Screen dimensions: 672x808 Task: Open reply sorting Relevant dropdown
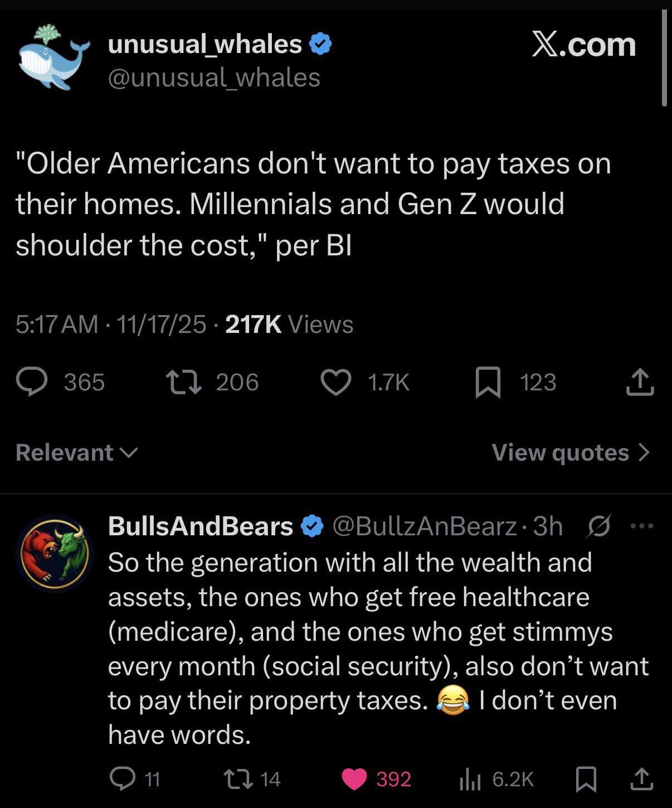point(76,452)
